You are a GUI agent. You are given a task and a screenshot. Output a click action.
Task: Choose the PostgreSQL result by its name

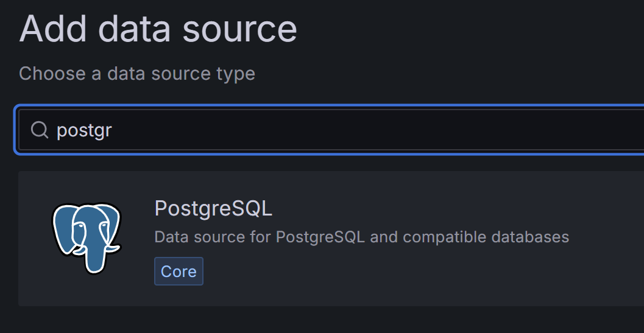(213, 209)
